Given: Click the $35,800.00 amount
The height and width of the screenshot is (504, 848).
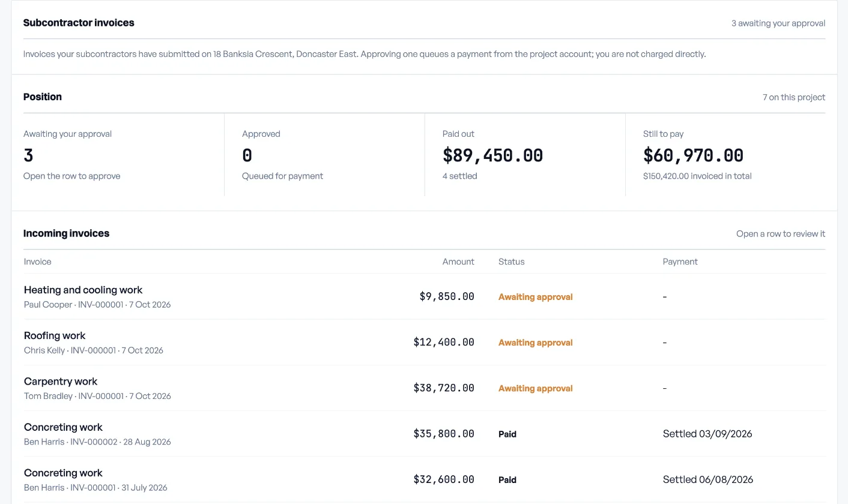Looking at the screenshot, I should (x=444, y=433).
